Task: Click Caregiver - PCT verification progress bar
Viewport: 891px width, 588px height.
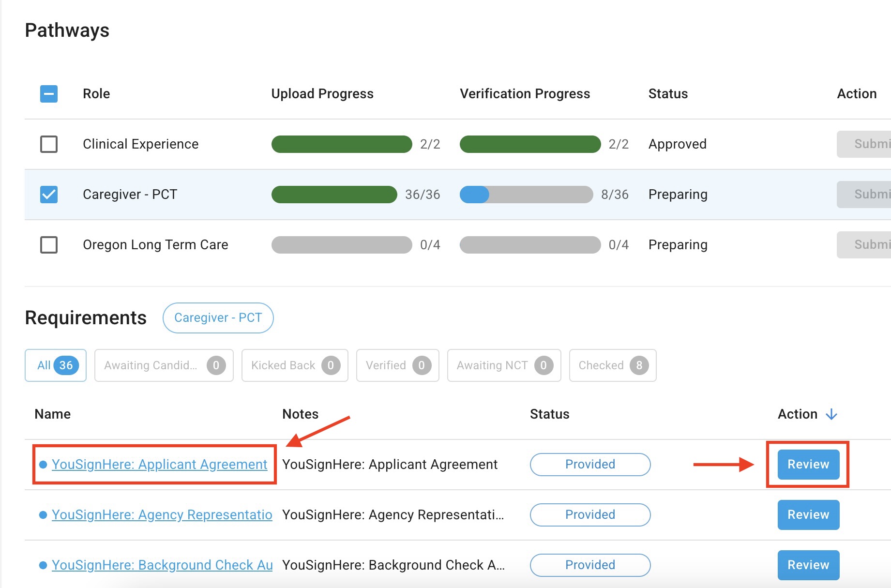Action: [x=526, y=195]
